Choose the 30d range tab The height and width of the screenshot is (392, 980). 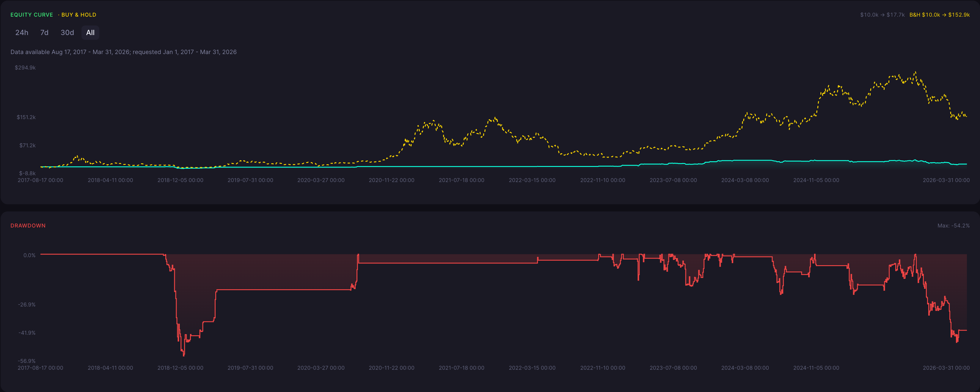tap(67, 33)
